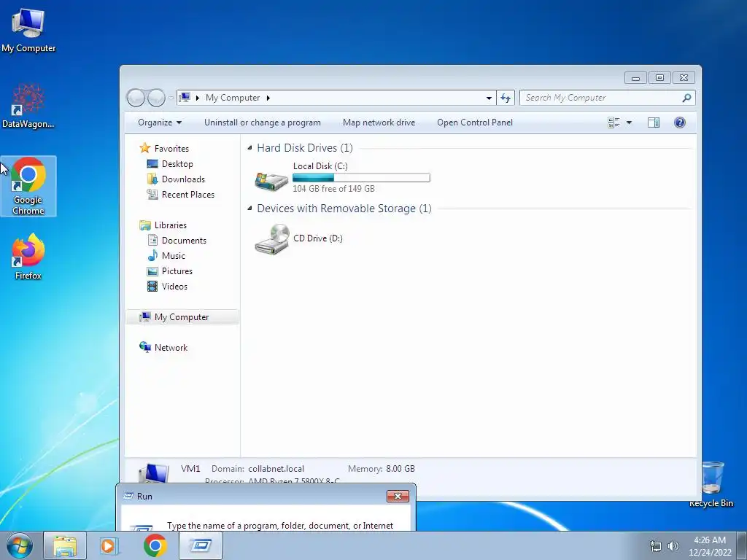The height and width of the screenshot is (560, 747).
Task: Expand the root breadcrumb arrow before My Computer
Action: click(x=197, y=98)
